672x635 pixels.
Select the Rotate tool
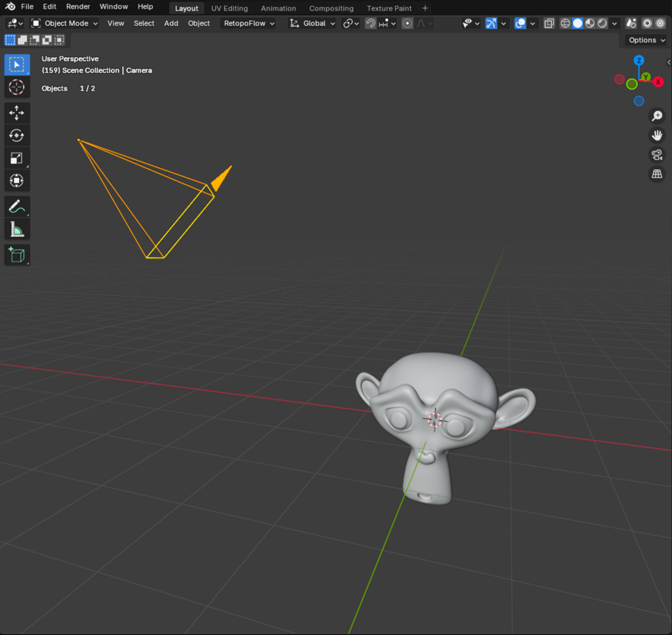click(16, 136)
